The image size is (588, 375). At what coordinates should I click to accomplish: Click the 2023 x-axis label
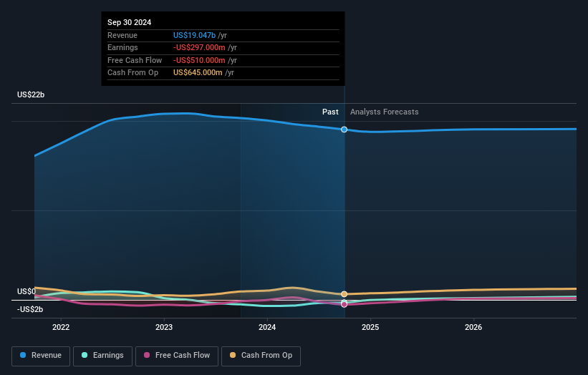164,327
